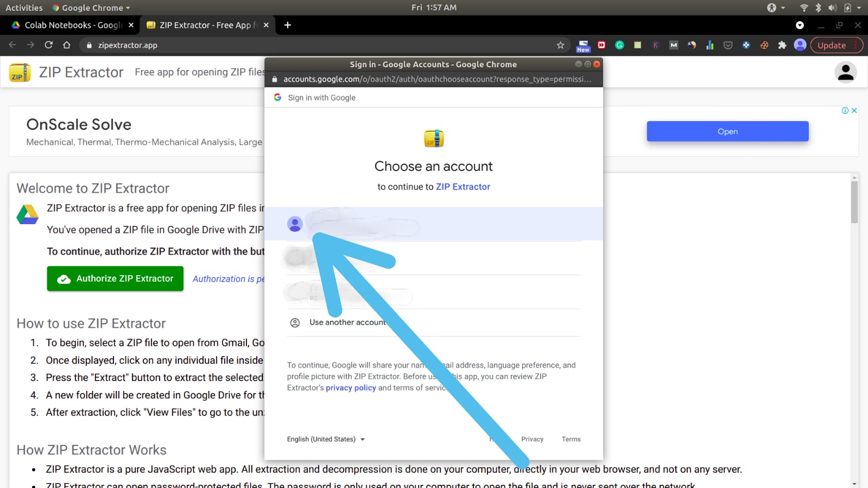This screenshot has width=868, height=488.
Task: Open the language dropdown English (United States)
Action: click(326, 439)
